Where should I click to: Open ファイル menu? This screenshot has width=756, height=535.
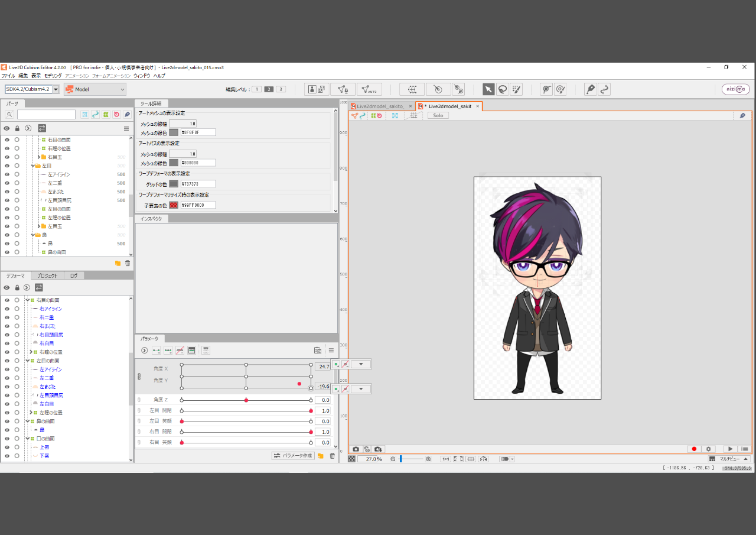coord(8,76)
